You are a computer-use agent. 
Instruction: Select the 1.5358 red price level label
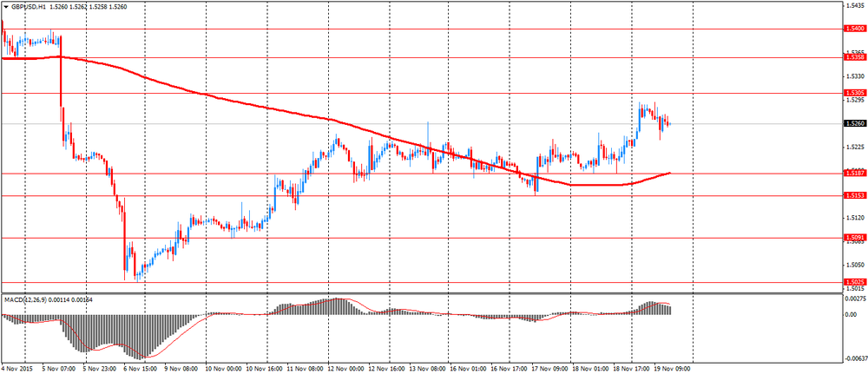tap(853, 57)
